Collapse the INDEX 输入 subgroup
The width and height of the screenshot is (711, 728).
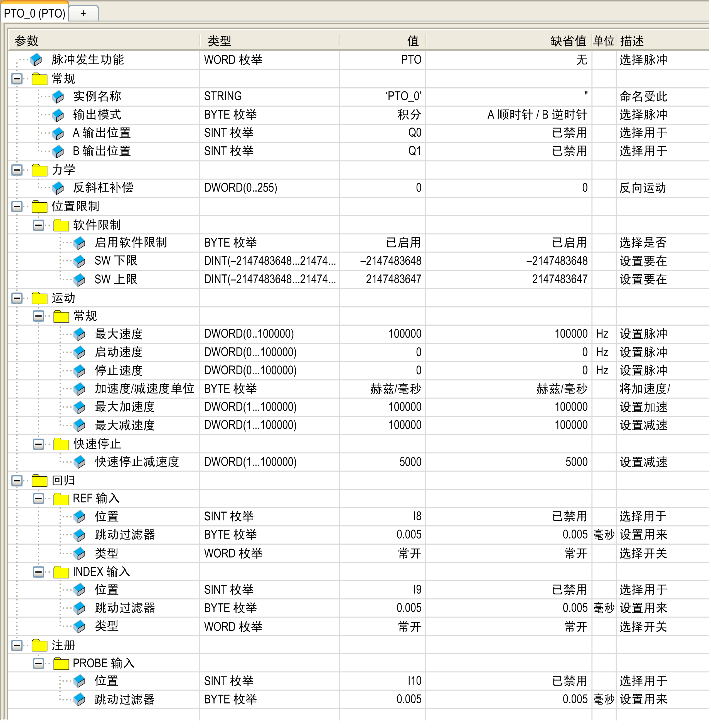click(x=38, y=572)
